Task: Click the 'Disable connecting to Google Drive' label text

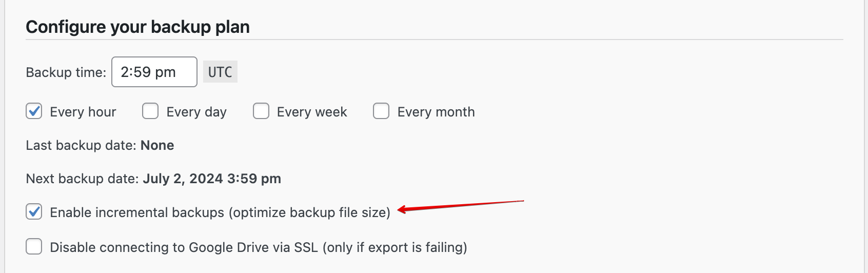Action: 258,247
